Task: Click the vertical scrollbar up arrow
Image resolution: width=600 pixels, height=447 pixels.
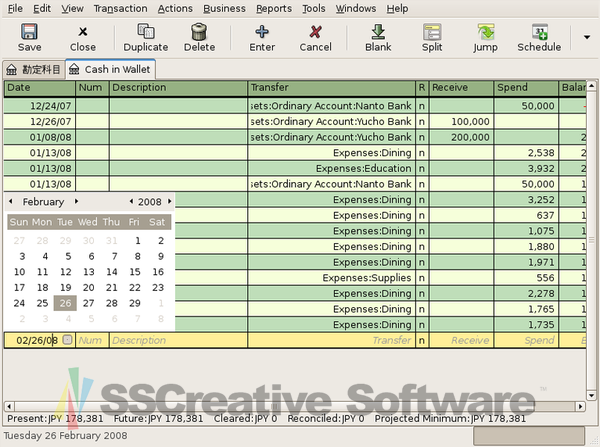Action: point(591,86)
